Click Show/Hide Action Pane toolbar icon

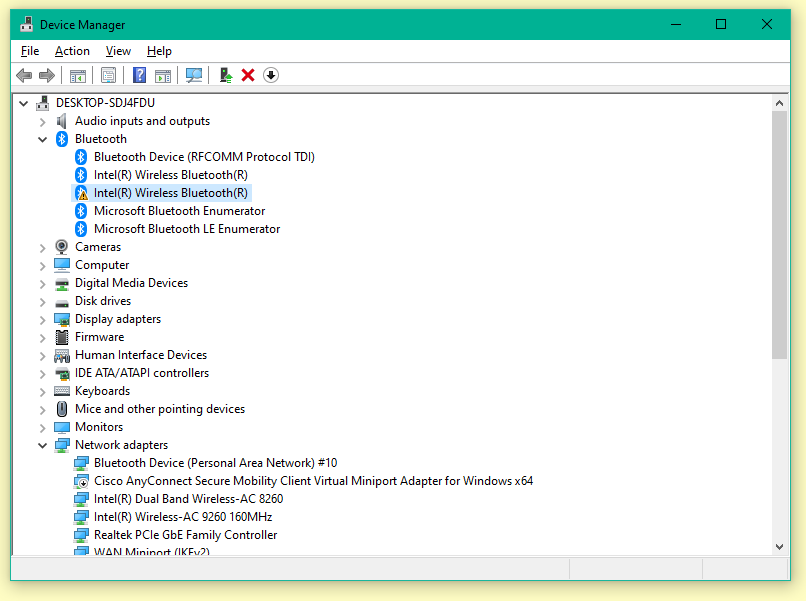coord(163,76)
